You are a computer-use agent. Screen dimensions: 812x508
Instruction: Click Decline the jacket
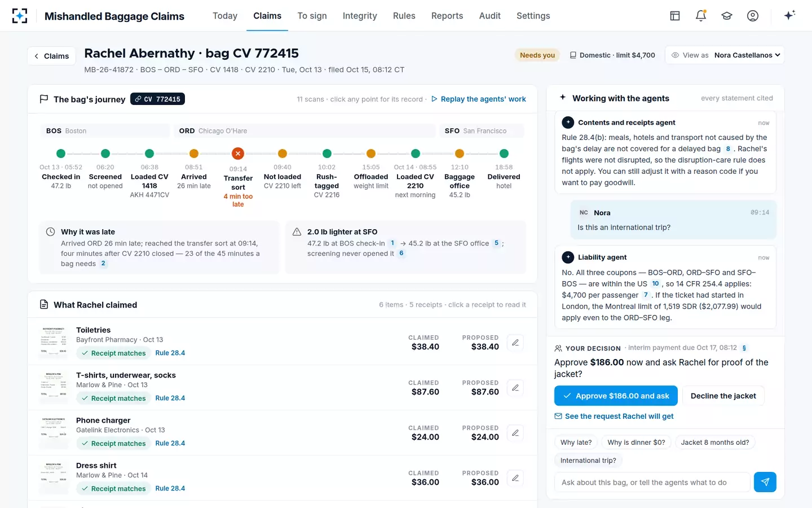click(723, 396)
